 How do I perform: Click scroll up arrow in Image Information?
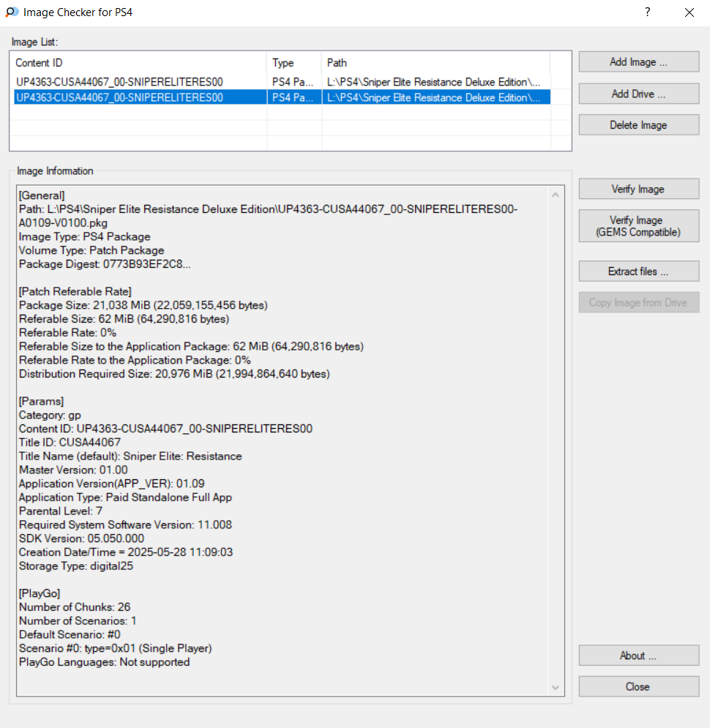click(x=555, y=195)
